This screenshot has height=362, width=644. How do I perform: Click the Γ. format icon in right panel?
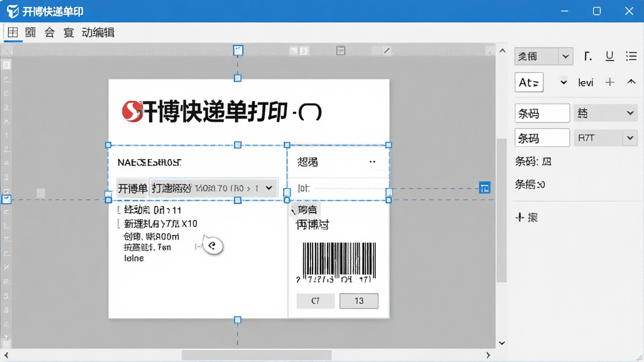[x=588, y=56]
